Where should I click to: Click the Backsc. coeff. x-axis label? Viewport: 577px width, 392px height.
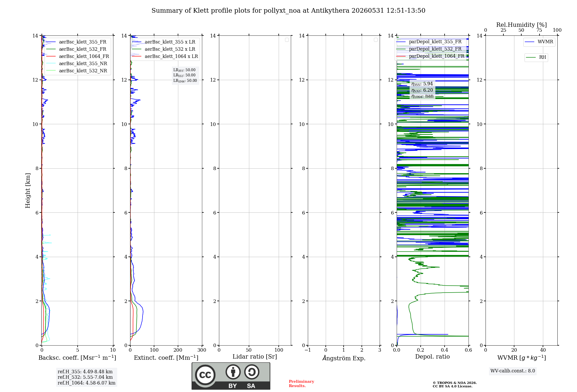[77, 358]
